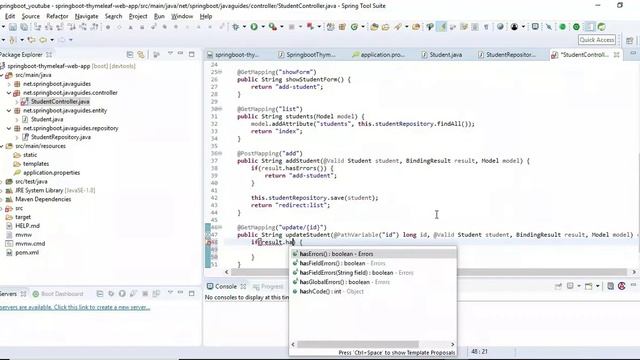Switch to the application.pro... editor tab
Viewport: 640px width, 360px height.
[378, 54]
